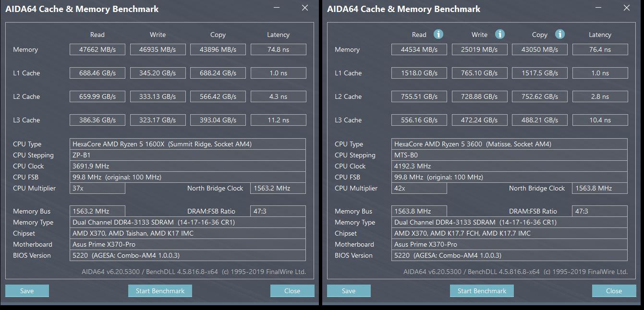This screenshot has height=310, width=644.
Task: Click Save in the Ryzen 5 1600X window
Action: tap(27, 291)
